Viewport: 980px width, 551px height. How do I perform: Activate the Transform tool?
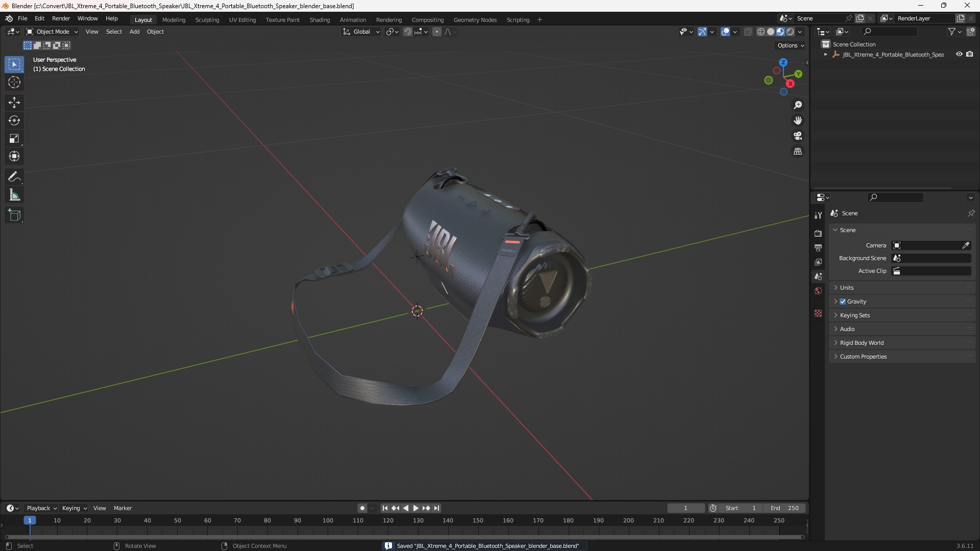(14, 156)
